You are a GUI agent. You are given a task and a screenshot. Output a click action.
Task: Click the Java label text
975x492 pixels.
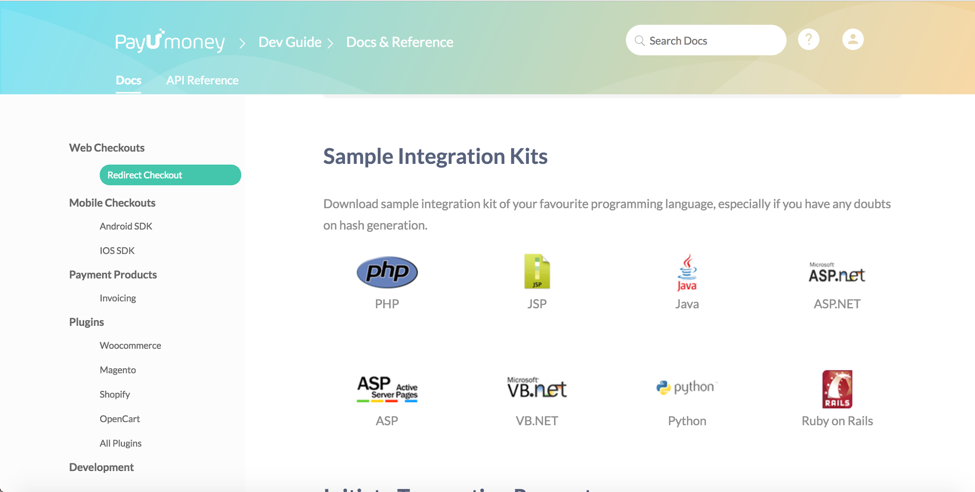point(687,304)
